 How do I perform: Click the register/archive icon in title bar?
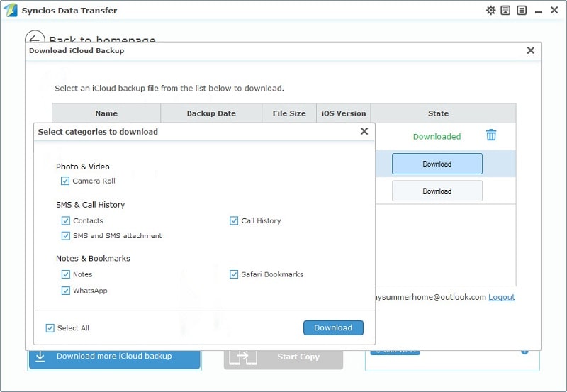point(505,10)
